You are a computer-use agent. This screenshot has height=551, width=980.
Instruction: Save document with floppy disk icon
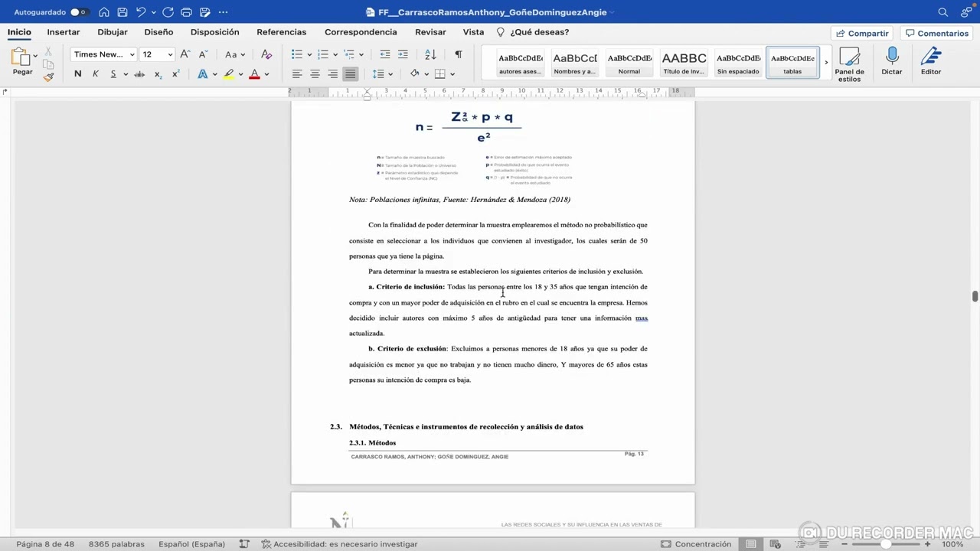pyautogui.click(x=122, y=12)
